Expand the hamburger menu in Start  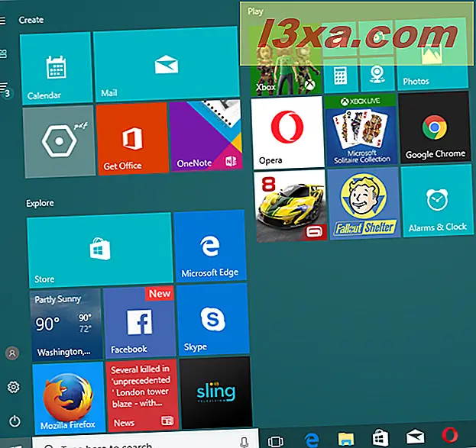click(2, 21)
